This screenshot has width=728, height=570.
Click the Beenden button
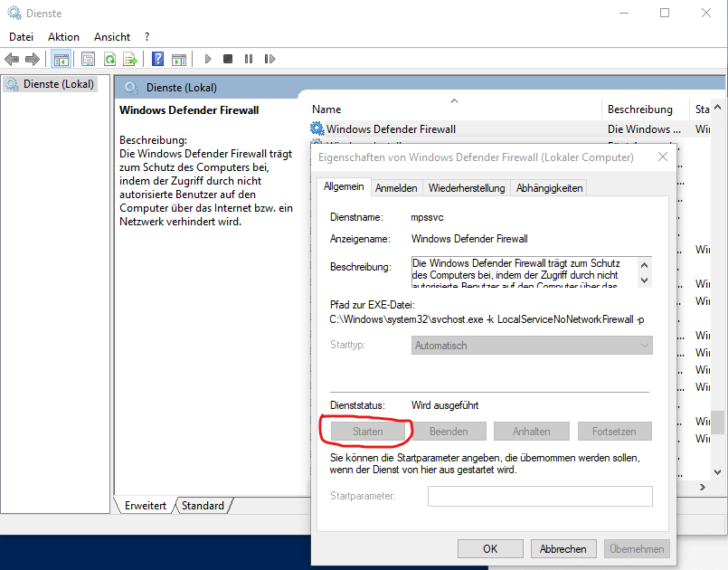pos(449,432)
